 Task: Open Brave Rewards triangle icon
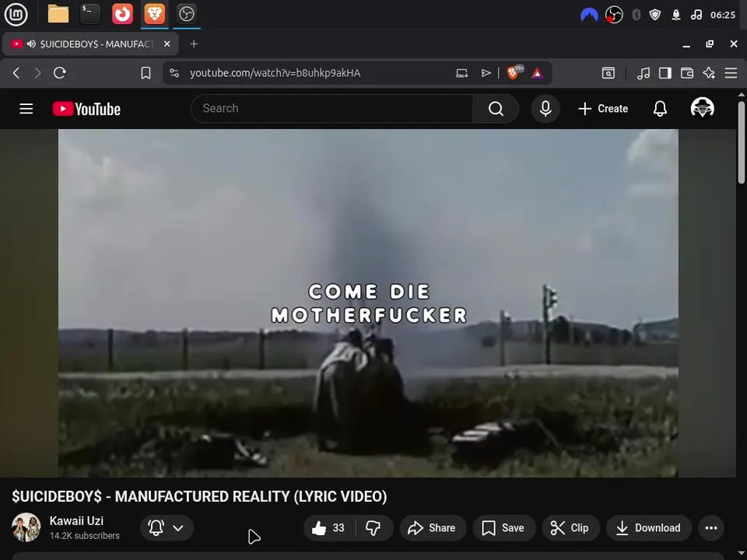[538, 73]
